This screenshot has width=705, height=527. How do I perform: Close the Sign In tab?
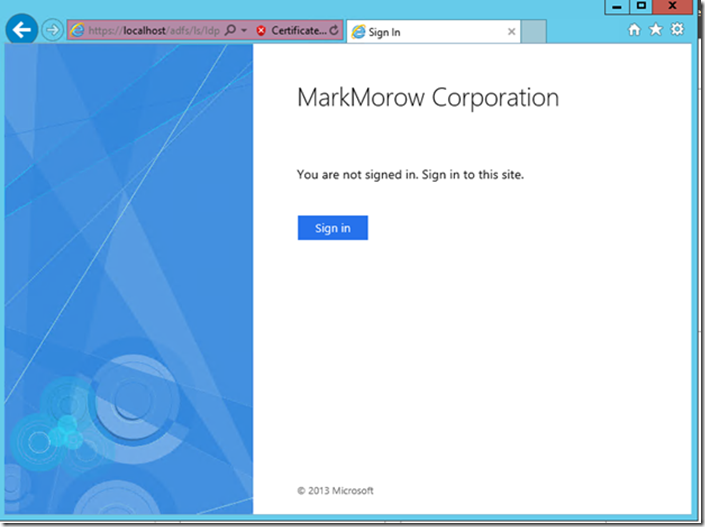[511, 31]
